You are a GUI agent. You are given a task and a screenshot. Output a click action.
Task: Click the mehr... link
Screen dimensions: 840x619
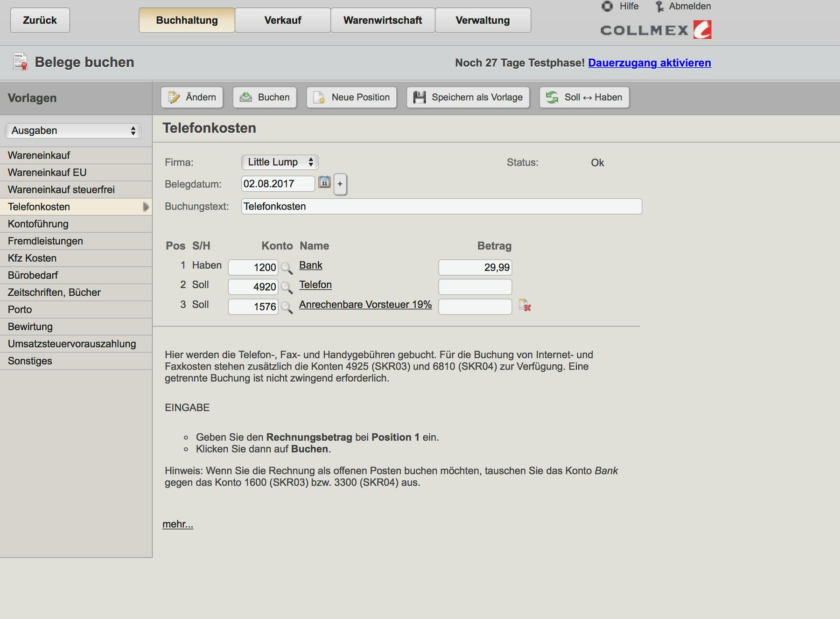click(178, 524)
